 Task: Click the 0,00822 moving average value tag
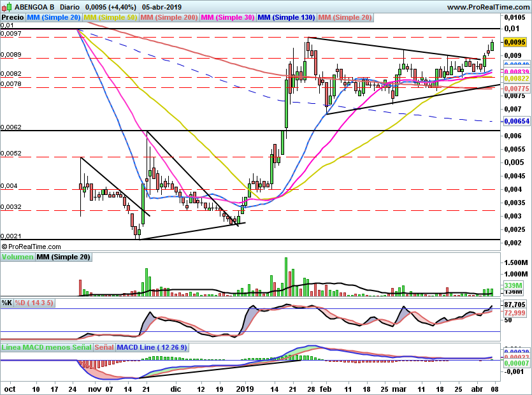517,79
